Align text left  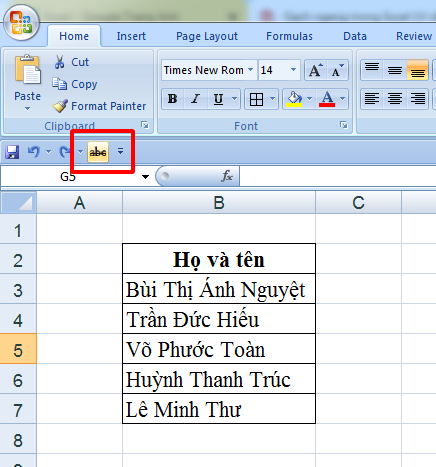coord(372,99)
